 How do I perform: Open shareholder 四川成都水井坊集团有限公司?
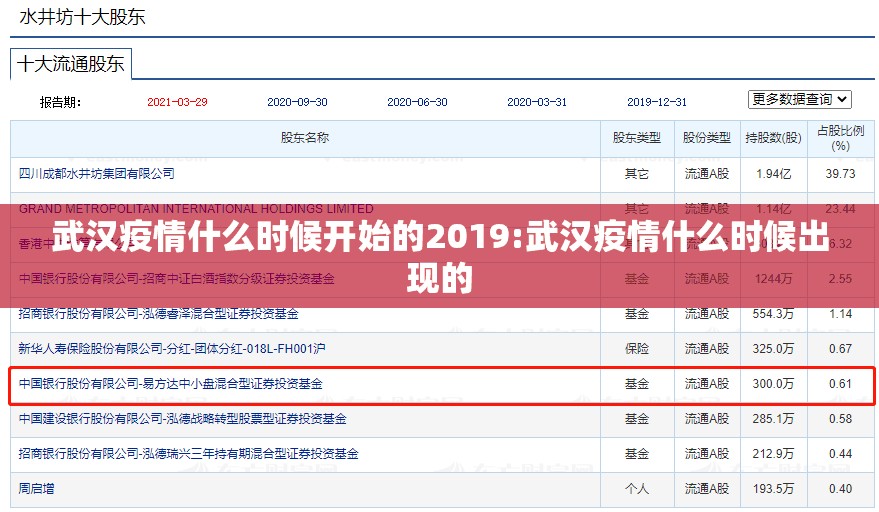(x=96, y=174)
